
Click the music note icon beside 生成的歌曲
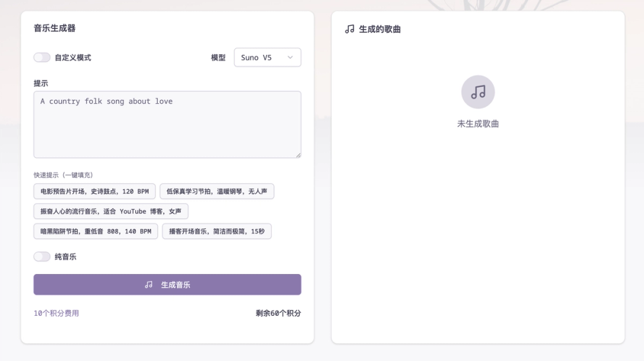350,29
